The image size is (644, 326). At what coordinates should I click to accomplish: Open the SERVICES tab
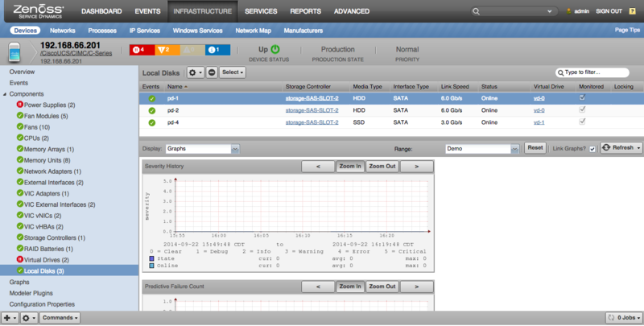261,11
